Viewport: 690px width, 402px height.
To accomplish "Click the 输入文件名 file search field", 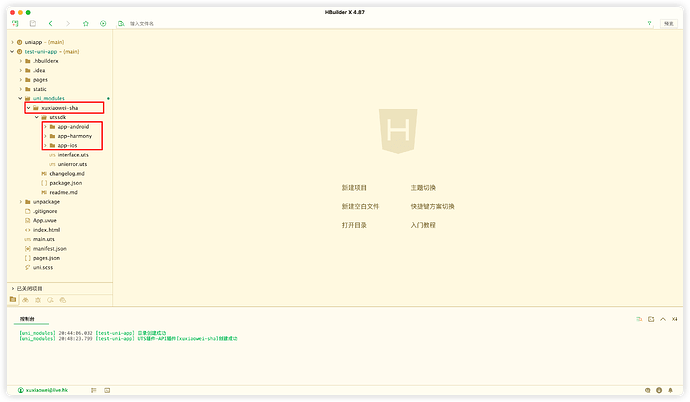I will (150, 22).
